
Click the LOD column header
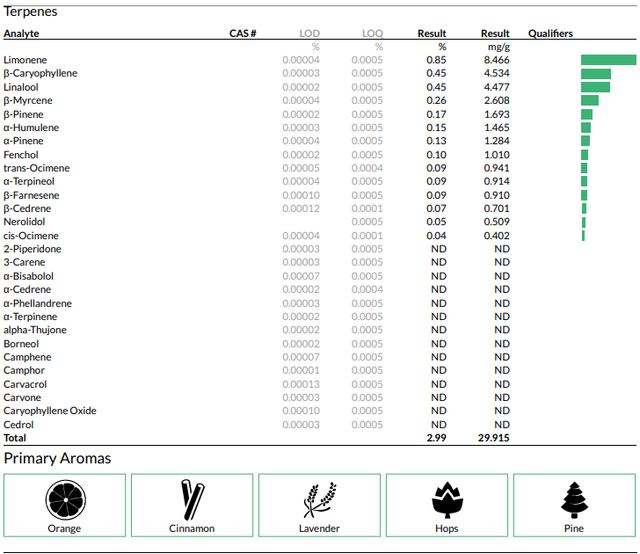point(309,33)
